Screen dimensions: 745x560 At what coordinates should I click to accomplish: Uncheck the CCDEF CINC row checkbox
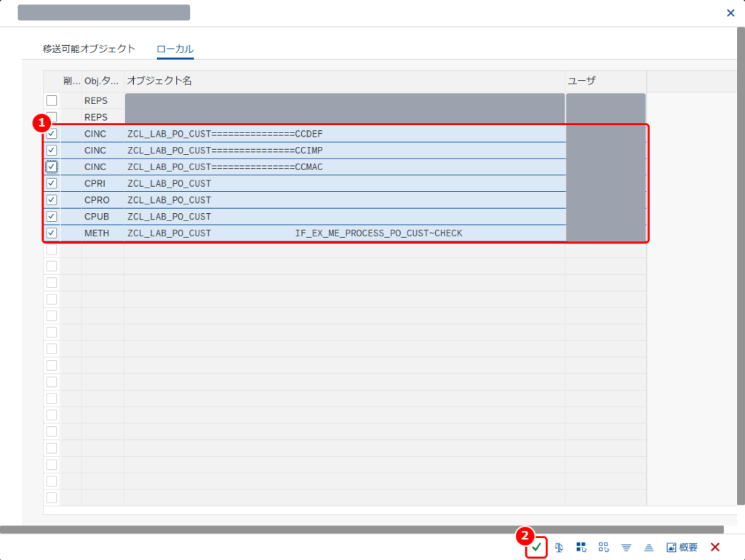click(52, 134)
